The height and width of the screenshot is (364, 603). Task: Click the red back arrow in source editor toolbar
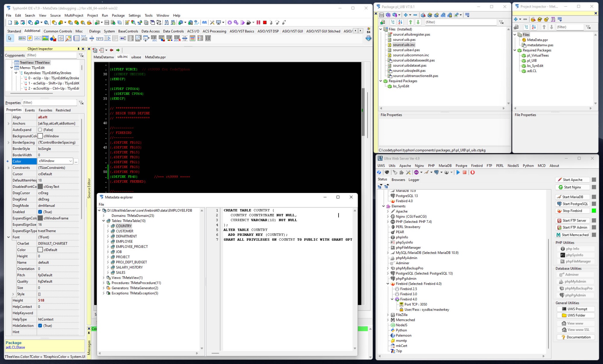(112, 50)
